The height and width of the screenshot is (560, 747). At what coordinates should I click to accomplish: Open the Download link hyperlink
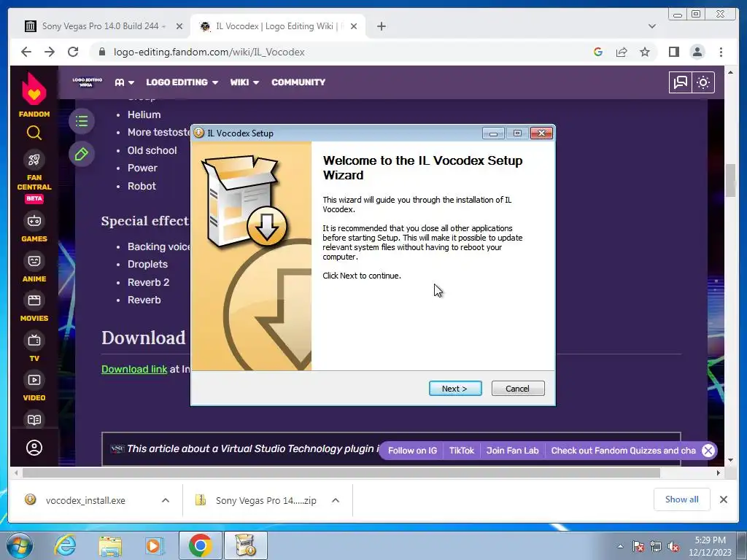tap(134, 369)
